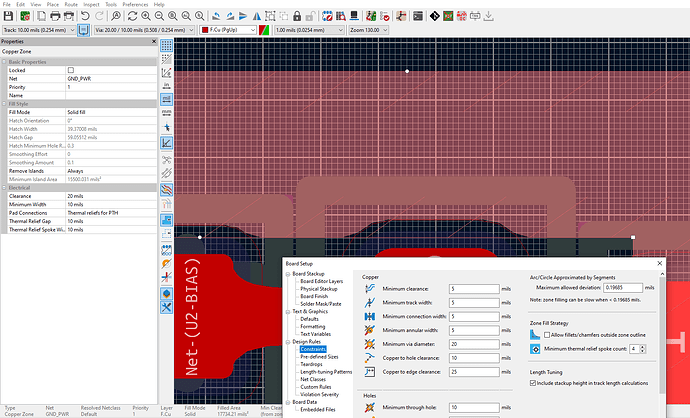Run the Design Rules Checker
The image size is (690, 418).
point(384,16)
